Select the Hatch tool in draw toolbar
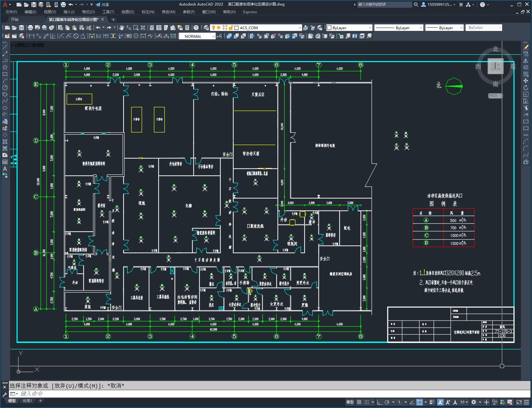532x408 pixels. click(5, 142)
